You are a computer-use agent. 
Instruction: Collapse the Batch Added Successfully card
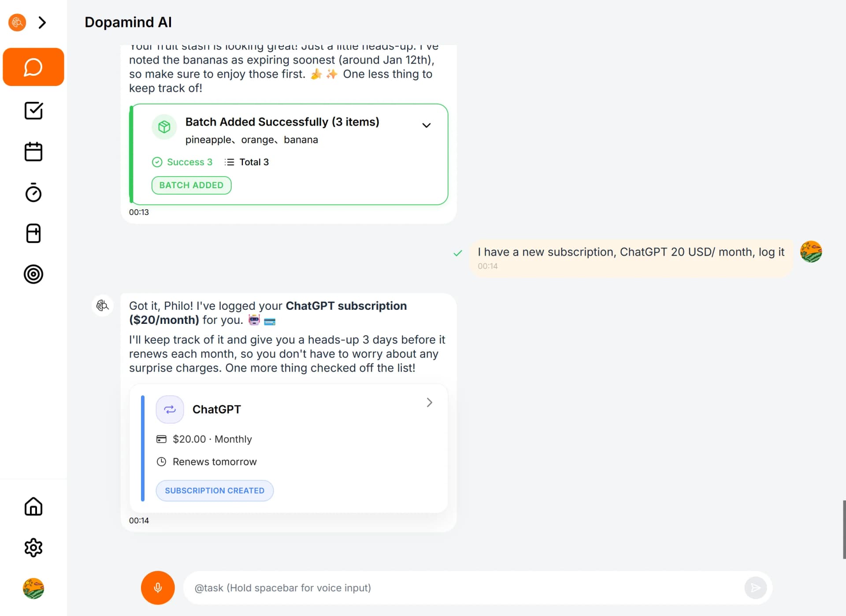coord(426,125)
